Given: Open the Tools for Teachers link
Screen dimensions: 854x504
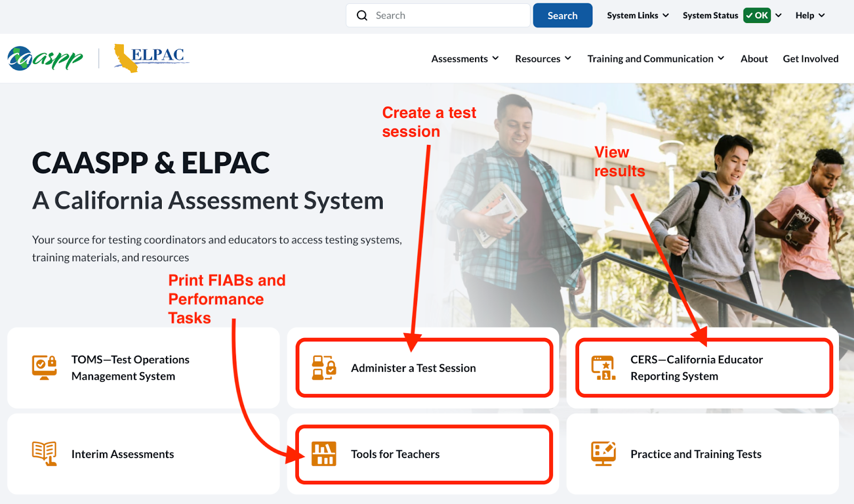Looking at the screenshot, I should [x=423, y=454].
